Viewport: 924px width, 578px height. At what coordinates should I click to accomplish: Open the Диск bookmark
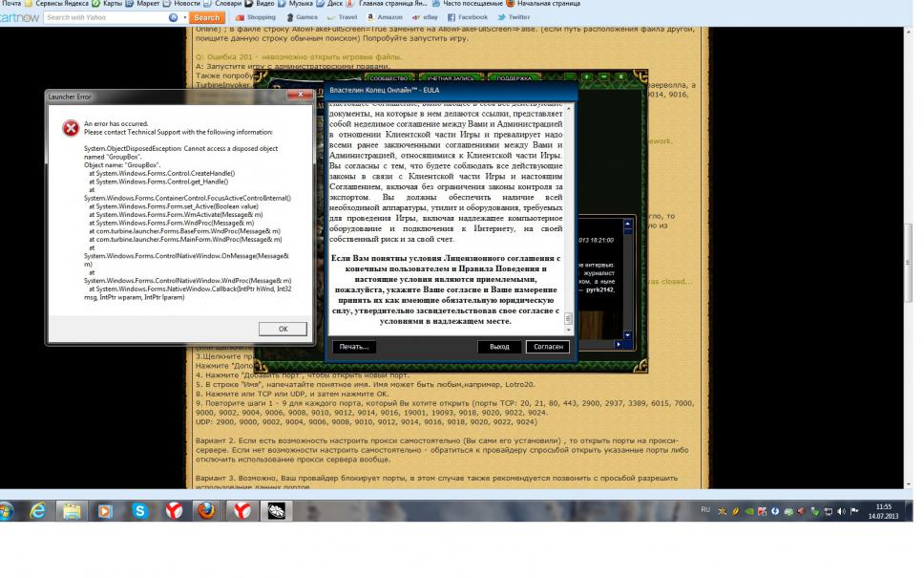click(x=329, y=4)
